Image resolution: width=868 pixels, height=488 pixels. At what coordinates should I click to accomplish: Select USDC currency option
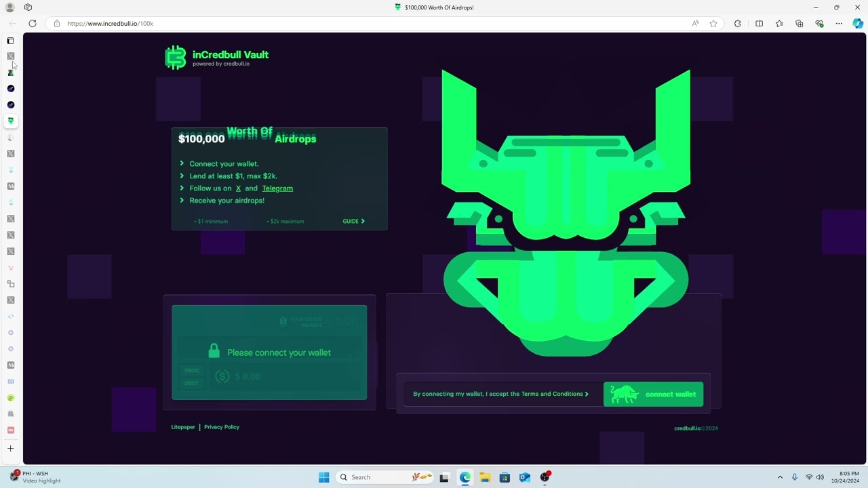192,371
